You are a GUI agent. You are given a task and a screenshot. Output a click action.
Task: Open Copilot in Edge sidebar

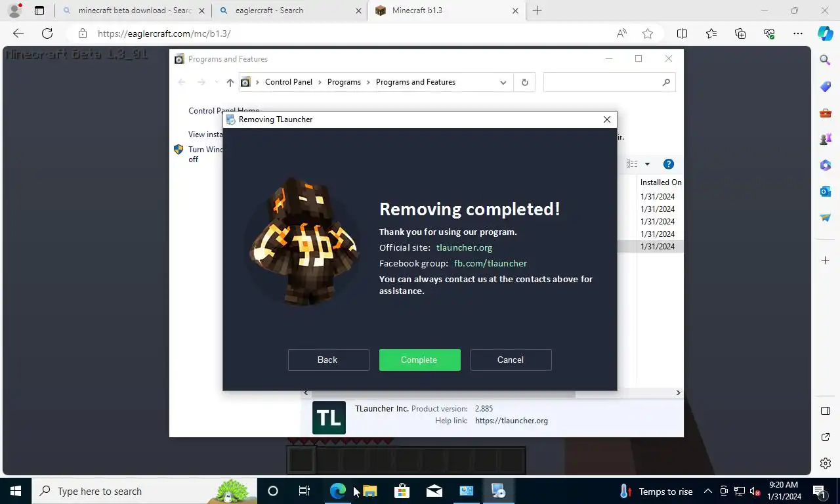826,33
